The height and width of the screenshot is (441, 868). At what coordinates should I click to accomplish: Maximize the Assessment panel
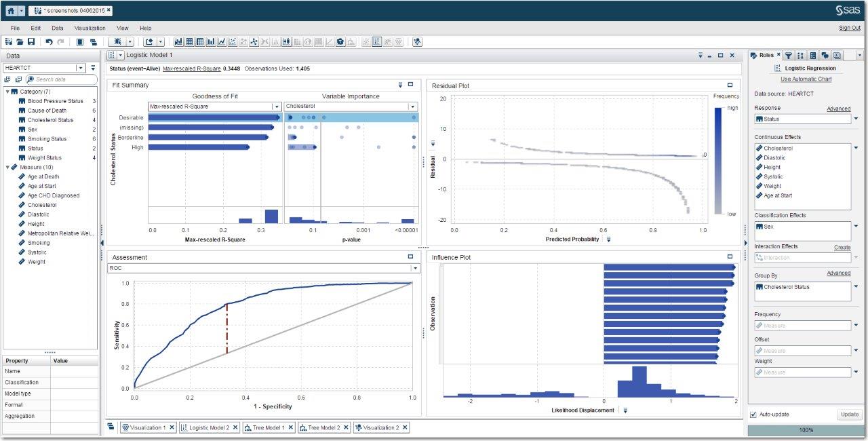click(410, 257)
